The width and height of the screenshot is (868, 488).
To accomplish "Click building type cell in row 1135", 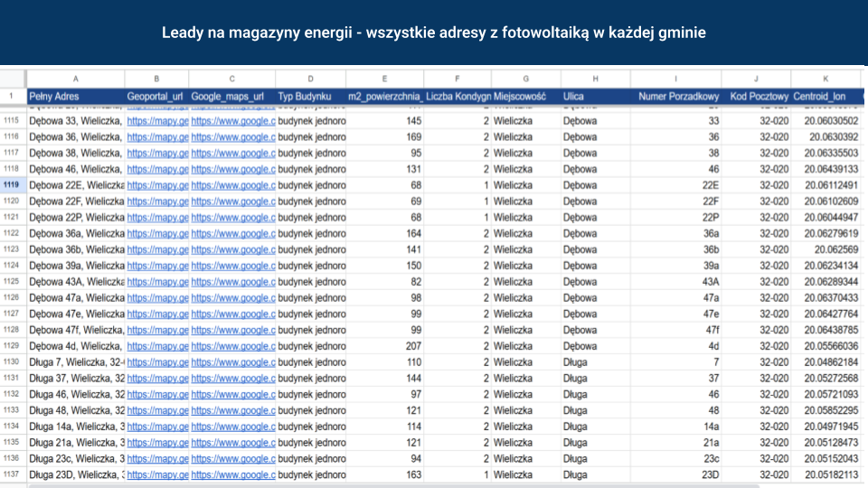I will [x=312, y=442].
